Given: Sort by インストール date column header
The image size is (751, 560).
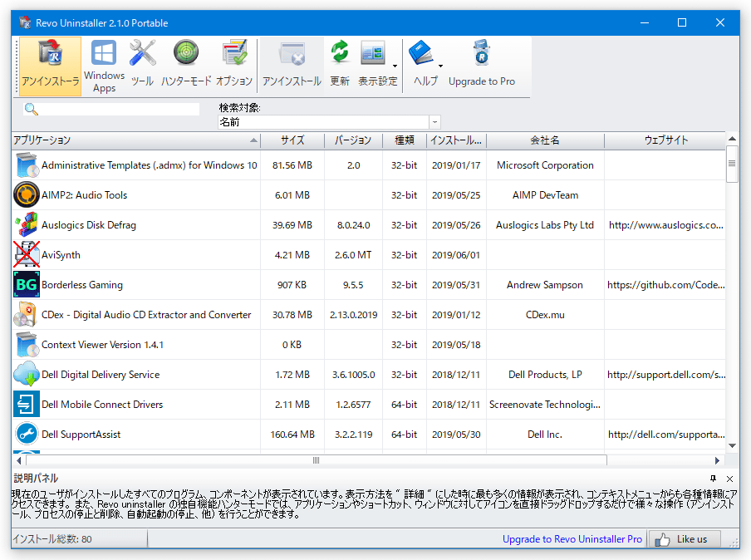Looking at the screenshot, I should (x=456, y=140).
